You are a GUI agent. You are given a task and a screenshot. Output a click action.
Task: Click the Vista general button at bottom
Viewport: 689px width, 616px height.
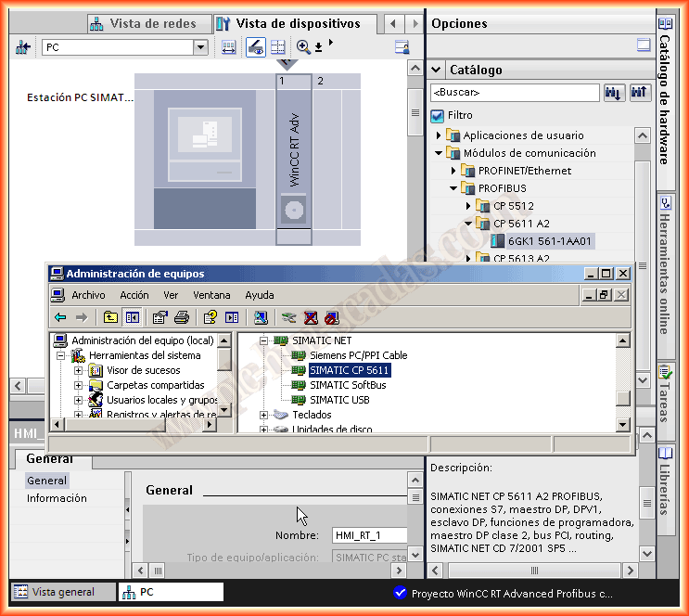[63, 592]
